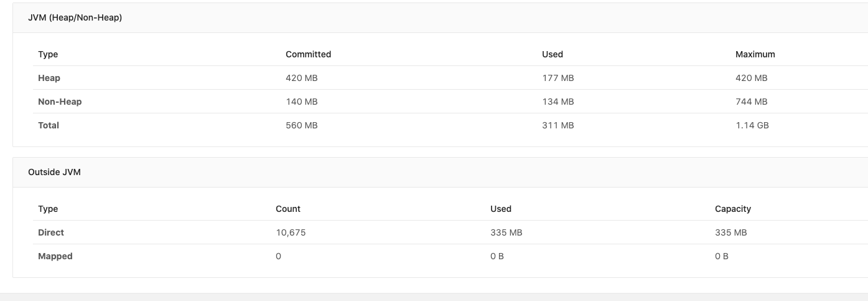The width and height of the screenshot is (868, 301).
Task: Select the Non-Heap row label
Action: [60, 102]
